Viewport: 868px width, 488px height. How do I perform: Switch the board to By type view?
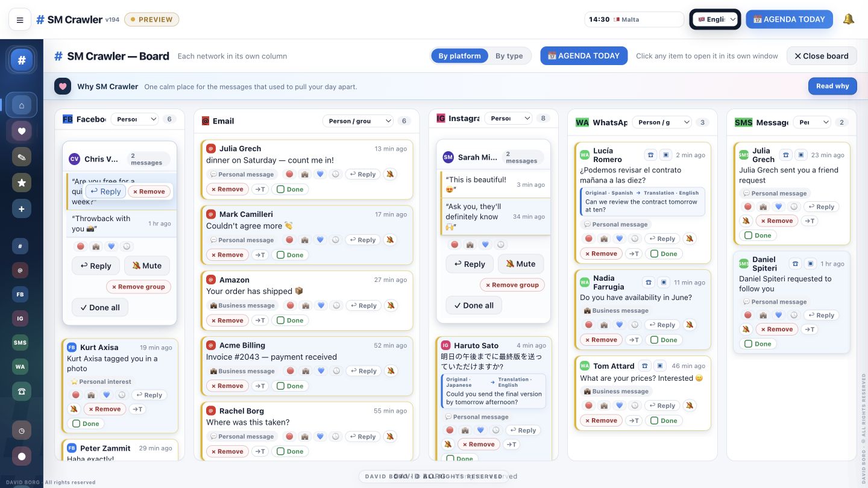point(509,56)
